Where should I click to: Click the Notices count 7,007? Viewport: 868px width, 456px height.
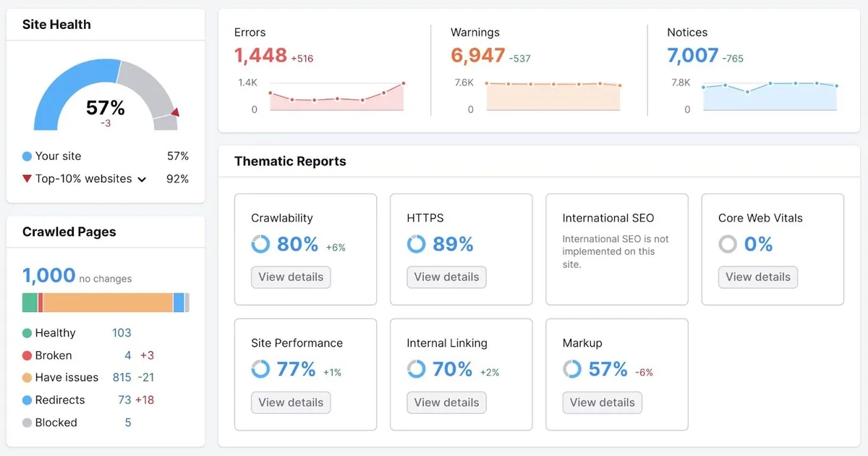[x=693, y=56]
